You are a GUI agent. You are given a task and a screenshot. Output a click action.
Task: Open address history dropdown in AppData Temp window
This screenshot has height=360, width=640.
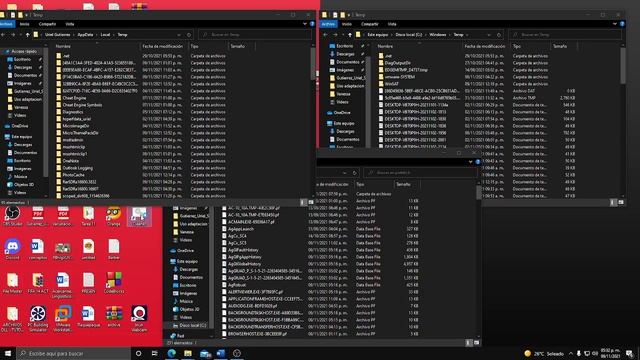(x=179, y=35)
